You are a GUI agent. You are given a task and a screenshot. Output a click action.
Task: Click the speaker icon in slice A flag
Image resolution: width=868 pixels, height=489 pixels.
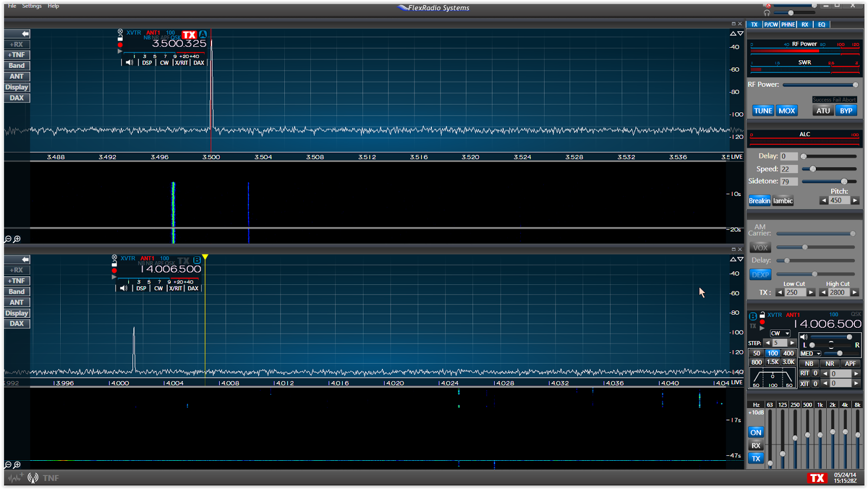(x=129, y=62)
